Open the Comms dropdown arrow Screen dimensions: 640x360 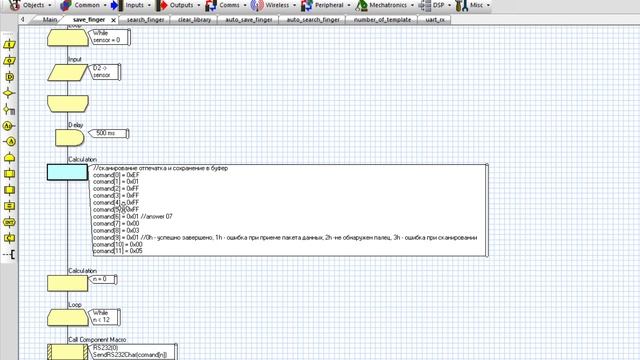click(x=245, y=5)
